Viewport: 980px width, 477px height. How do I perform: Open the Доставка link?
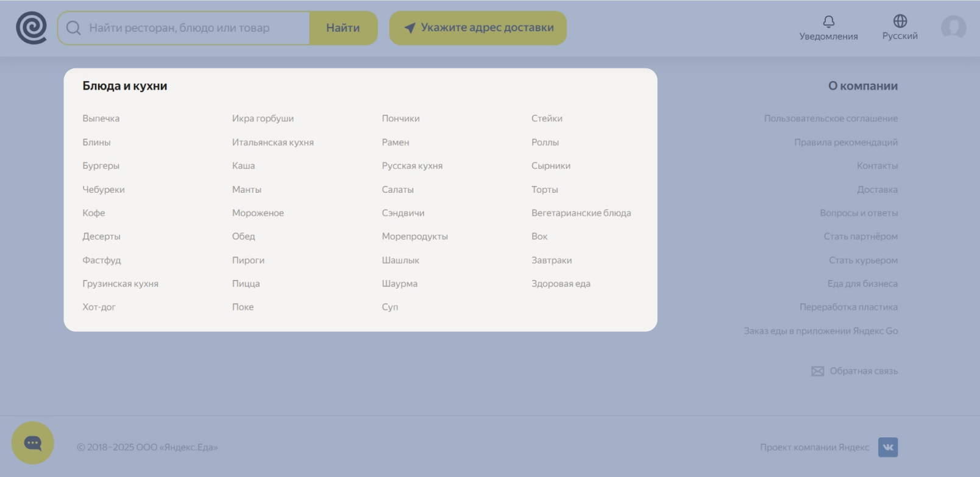(x=877, y=190)
